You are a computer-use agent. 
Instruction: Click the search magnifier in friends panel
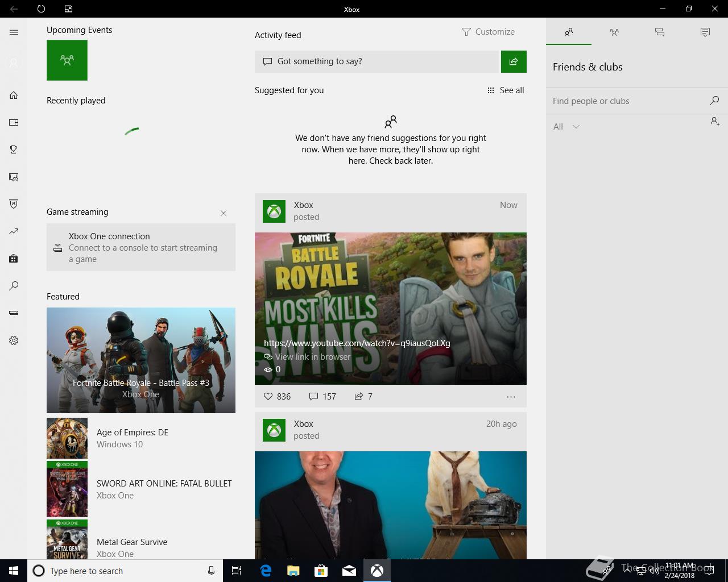pos(714,101)
